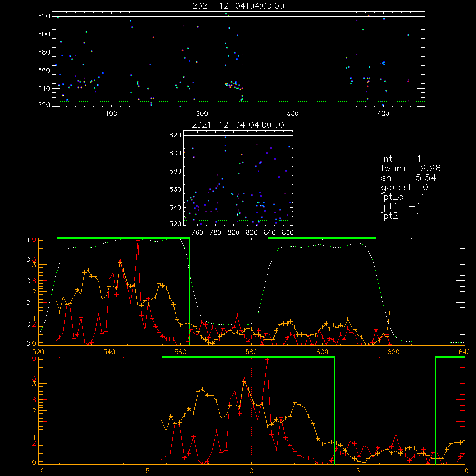This screenshot has width=476, height=476.
Task: Click x-axis label -5 of the bottom plot
Action: point(145,471)
